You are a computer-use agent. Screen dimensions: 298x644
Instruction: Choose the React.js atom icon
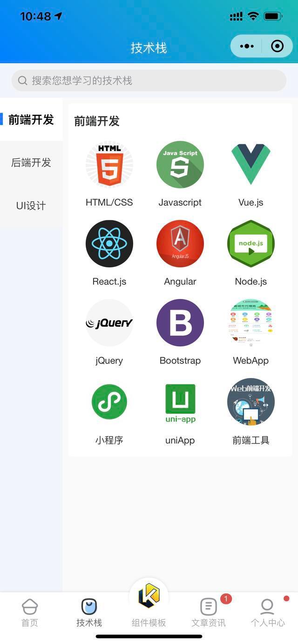pos(109,244)
